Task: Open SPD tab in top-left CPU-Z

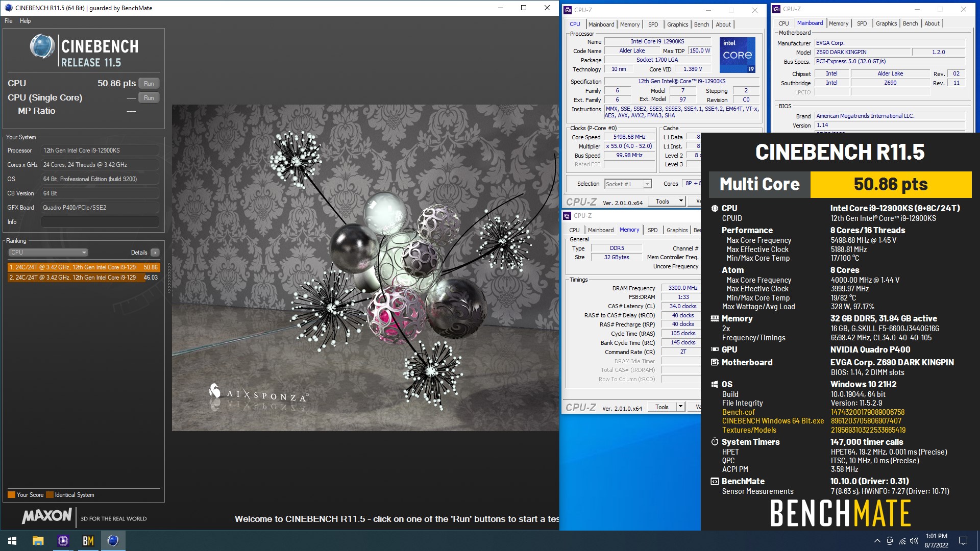Action: [653, 24]
